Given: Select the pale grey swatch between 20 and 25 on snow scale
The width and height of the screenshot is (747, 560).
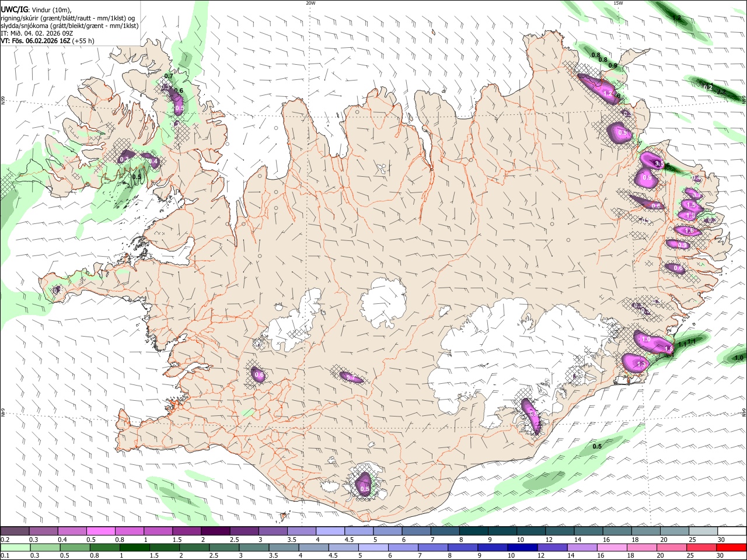Looking at the screenshot, I should (x=674, y=531).
